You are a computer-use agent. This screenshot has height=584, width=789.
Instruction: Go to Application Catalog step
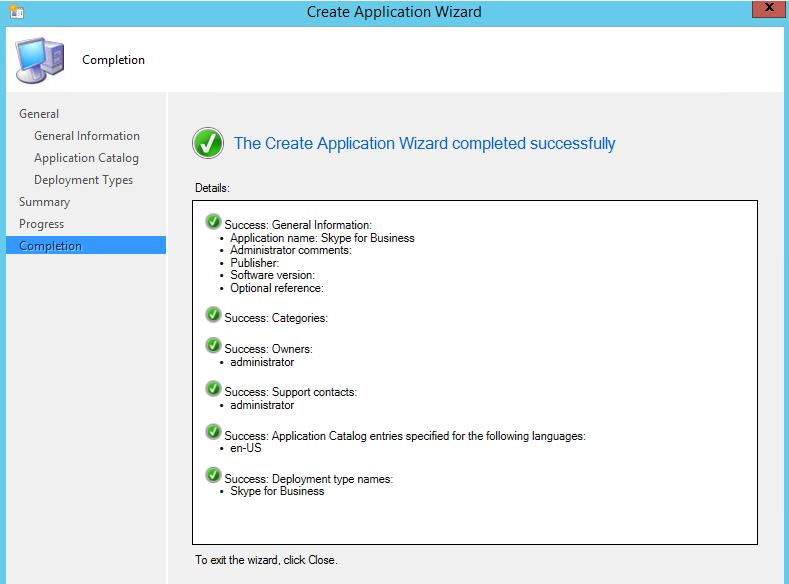86,158
